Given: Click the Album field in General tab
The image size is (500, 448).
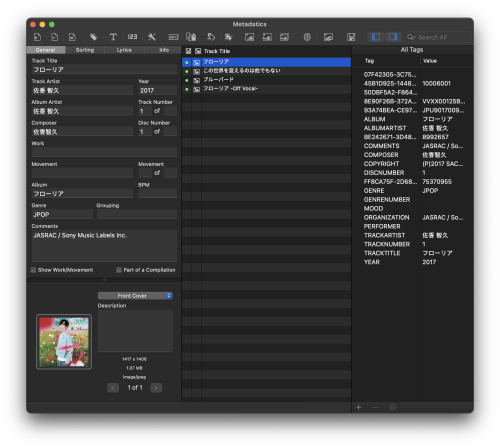Looking at the screenshot, I should point(82,194).
